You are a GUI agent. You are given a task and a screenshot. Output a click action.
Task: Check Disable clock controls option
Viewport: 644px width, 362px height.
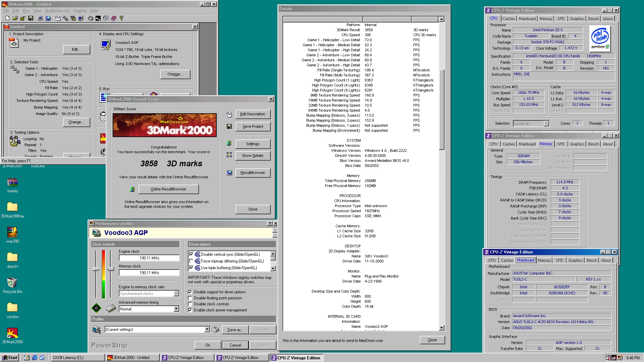190,304
